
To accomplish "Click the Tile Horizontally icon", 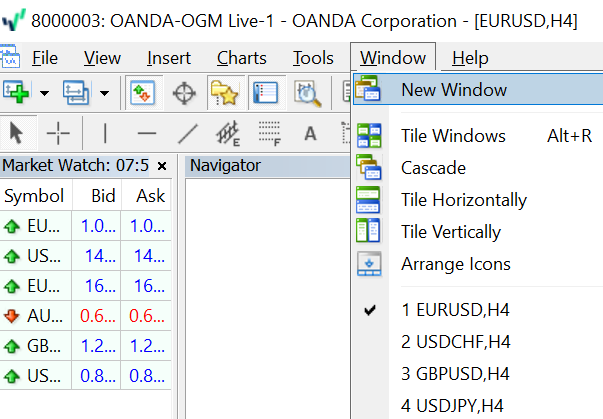I will click(x=368, y=200).
